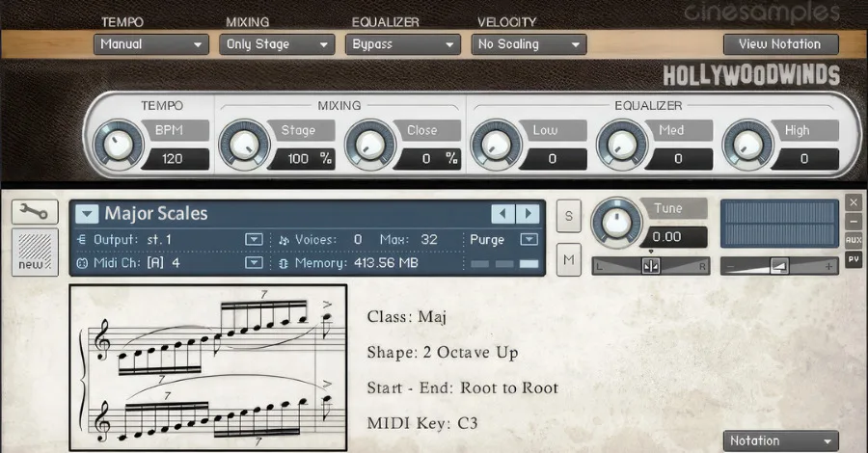
Task: Click the High label button
Action: click(x=804, y=130)
